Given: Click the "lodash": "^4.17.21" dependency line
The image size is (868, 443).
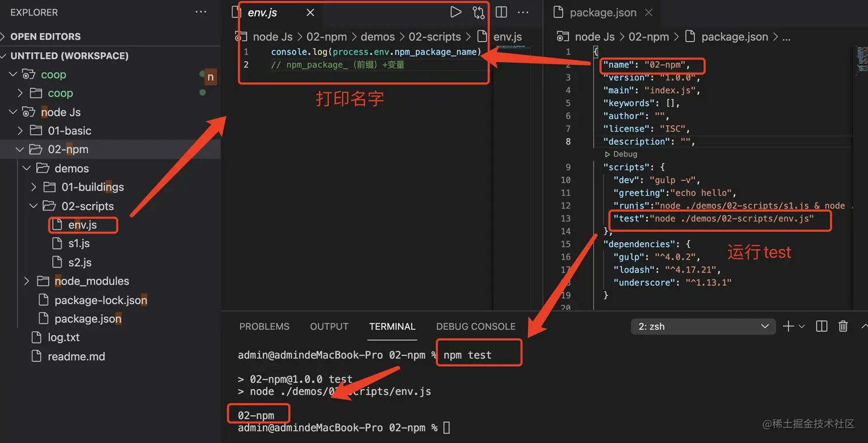Looking at the screenshot, I should click(x=666, y=269).
